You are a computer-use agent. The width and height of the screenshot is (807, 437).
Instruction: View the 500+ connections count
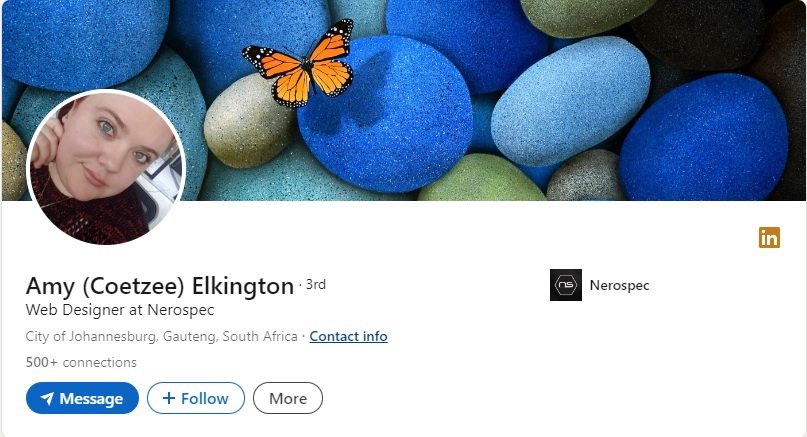click(x=81, y=362)
